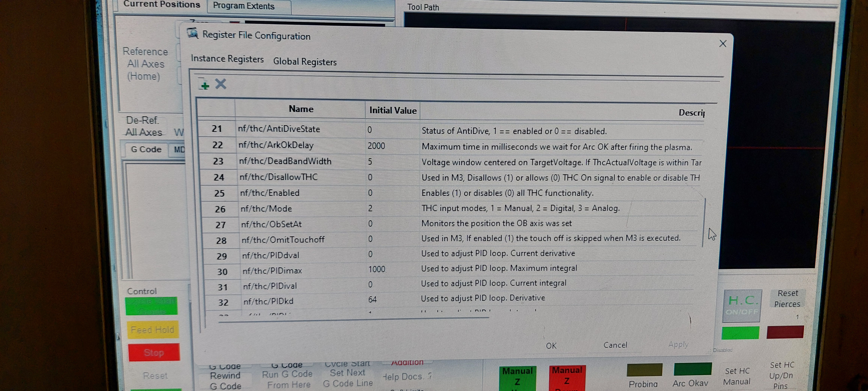The image size is (868, 391).
Task: Click the red Stop button
Action: point(154,352)
